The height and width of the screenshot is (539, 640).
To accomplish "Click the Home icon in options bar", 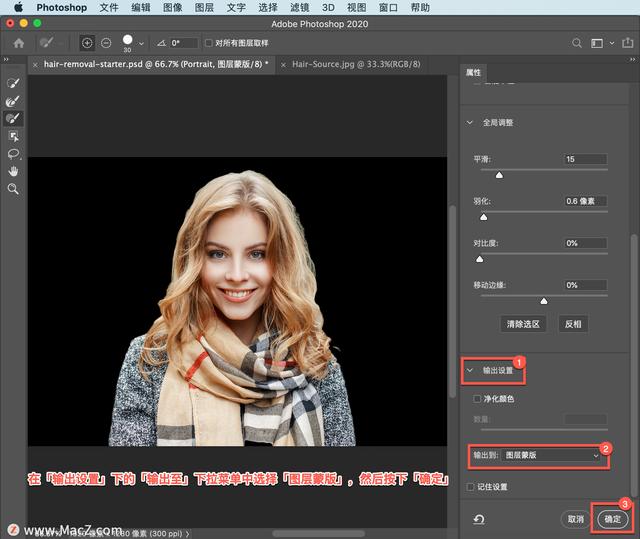I will coord(18,43).
